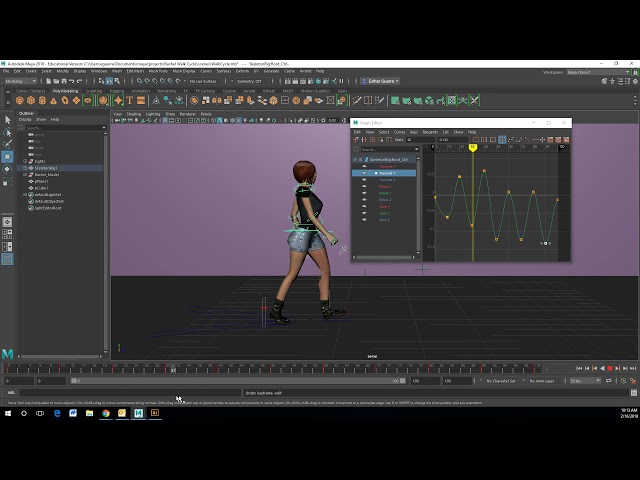Select the Paint Selection tool
This screenshot has height=480, width=640.
7,144
